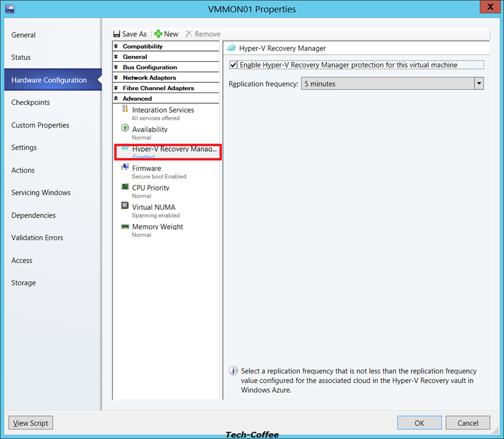The image size is (504, 439).
Task: Select the Hardware Configuration page
Action: (x=53, y=79)
